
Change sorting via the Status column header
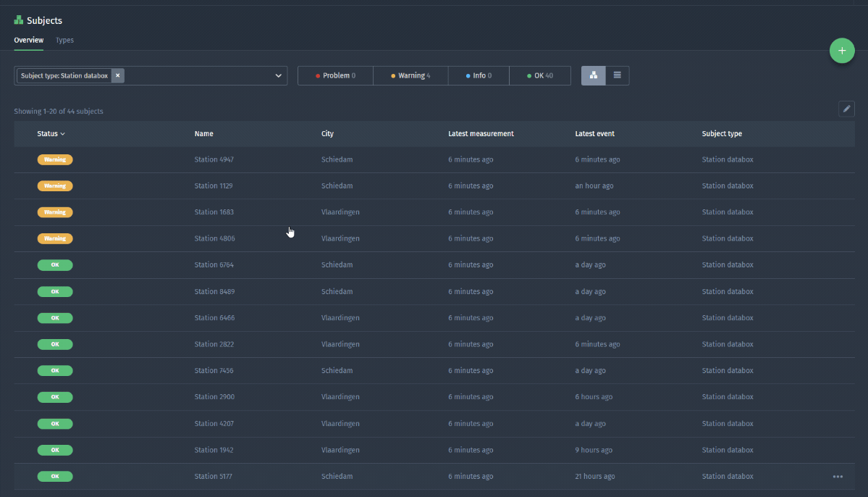[x=50, y=133]
